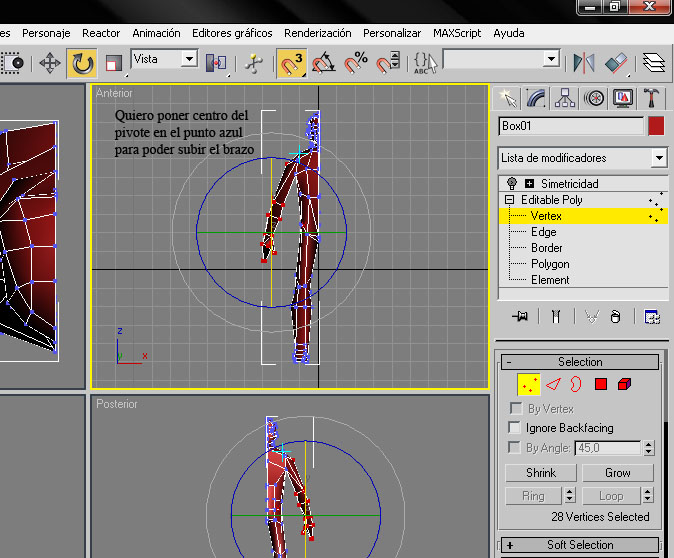Screen dimensions: 674x558
Task: Select Vertex sub-object icon in Selection
Action: [529, 384]
